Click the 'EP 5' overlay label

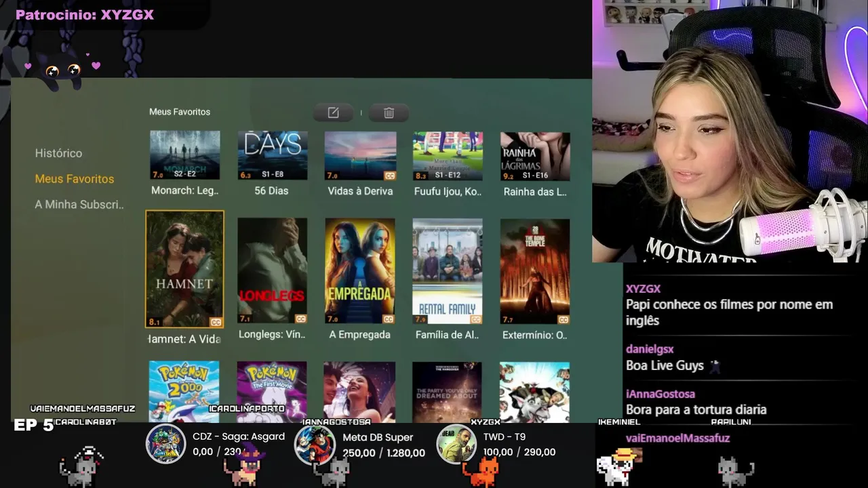33,425
